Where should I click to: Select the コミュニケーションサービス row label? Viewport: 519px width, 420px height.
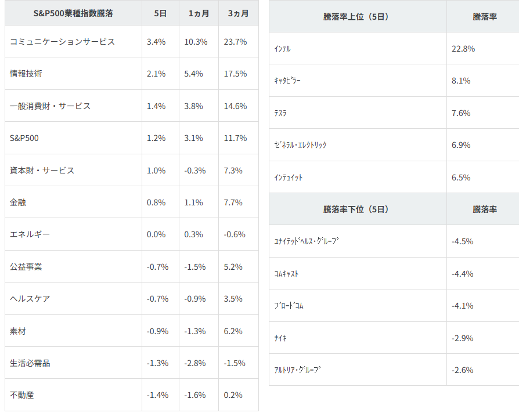pyautogui.click(x=63, y=42)
